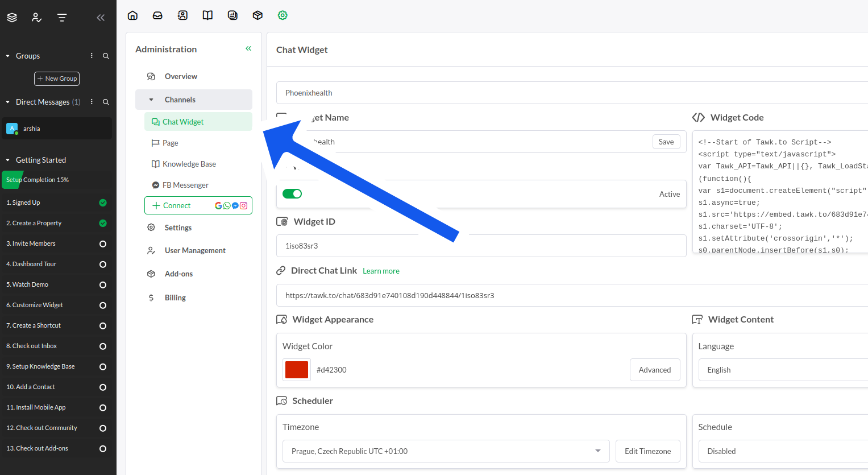
Task: Mark Invite Members step as complete
Action: [103, 244]
